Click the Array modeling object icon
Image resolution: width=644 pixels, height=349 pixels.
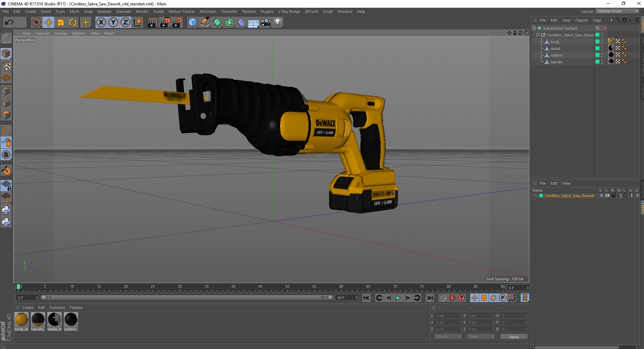pos(229,23)
